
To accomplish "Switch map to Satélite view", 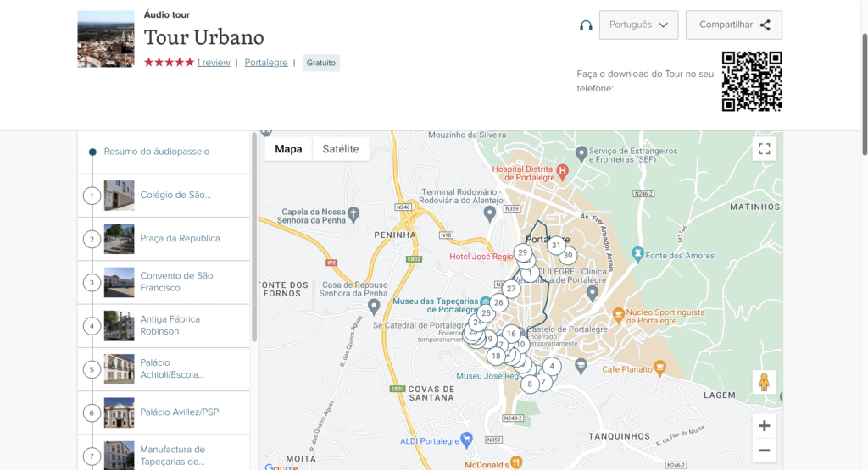I will [341, 149].
